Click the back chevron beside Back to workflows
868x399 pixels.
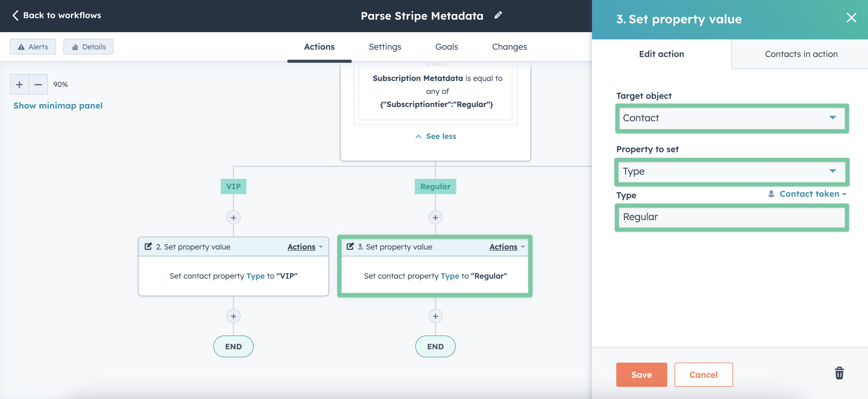[x=15, y=15]
